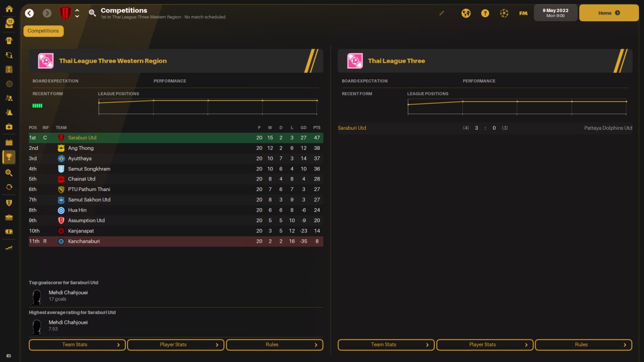Screen dimensions: 644x362
Task: Open Player Stats for Thai League Three
Action: (485, 345)
